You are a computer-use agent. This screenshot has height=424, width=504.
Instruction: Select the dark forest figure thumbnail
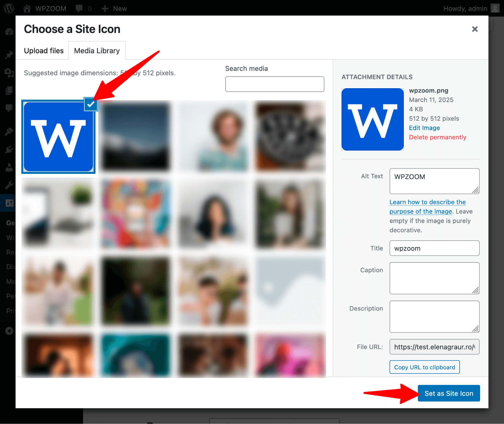[x=135, y=291]
